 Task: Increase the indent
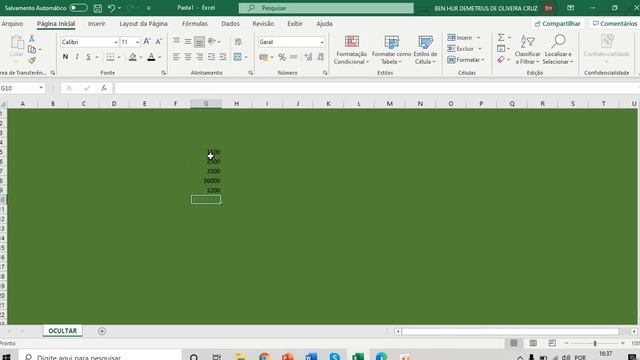[x=223, y=57]
